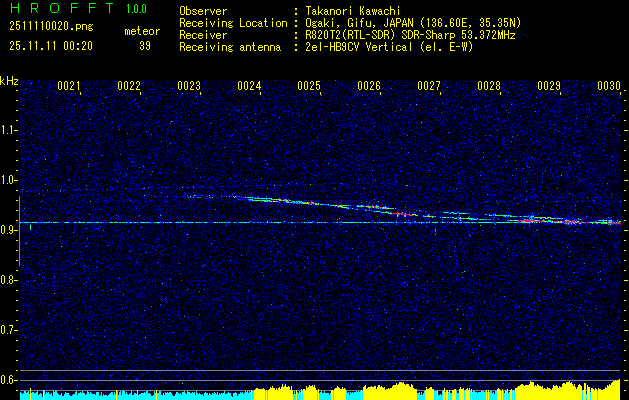Screen dimensions: 629x400
Task: Select the 0023 time marker
Action: (x=189, y=87)
